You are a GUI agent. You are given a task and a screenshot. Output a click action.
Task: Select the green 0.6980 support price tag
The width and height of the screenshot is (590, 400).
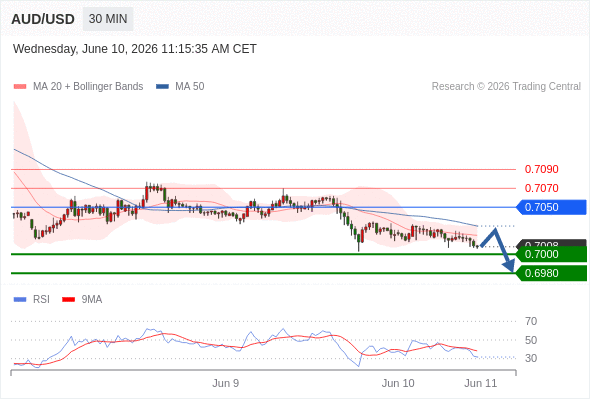tap(551, 273)
